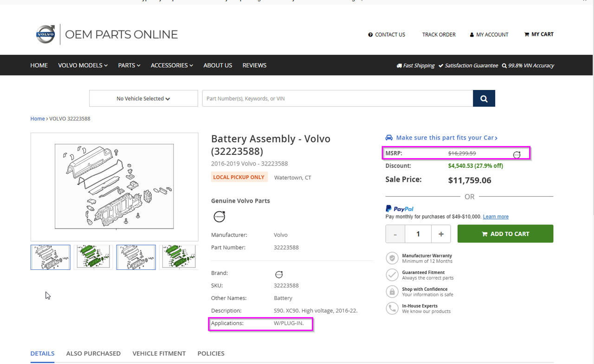Click the W/PLUG-IN. applications value
This screenshot has height=364, width=594.
(289, 323)
